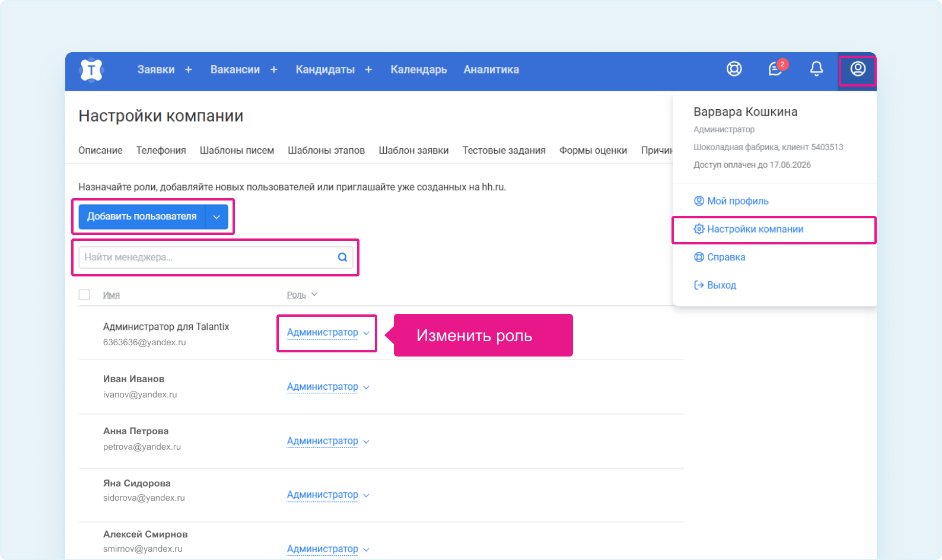Toggle the select-all checkbox beside Имя
Screen dimensions: 942x560
84,295
